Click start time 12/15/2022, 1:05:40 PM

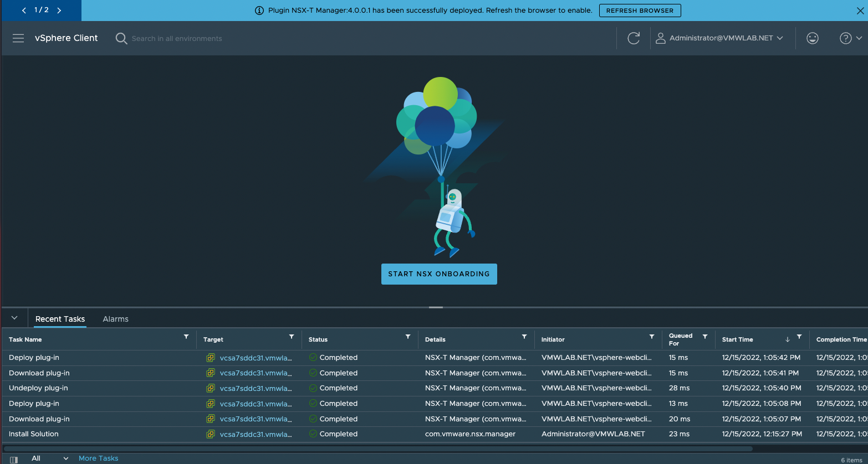point(762,388)
